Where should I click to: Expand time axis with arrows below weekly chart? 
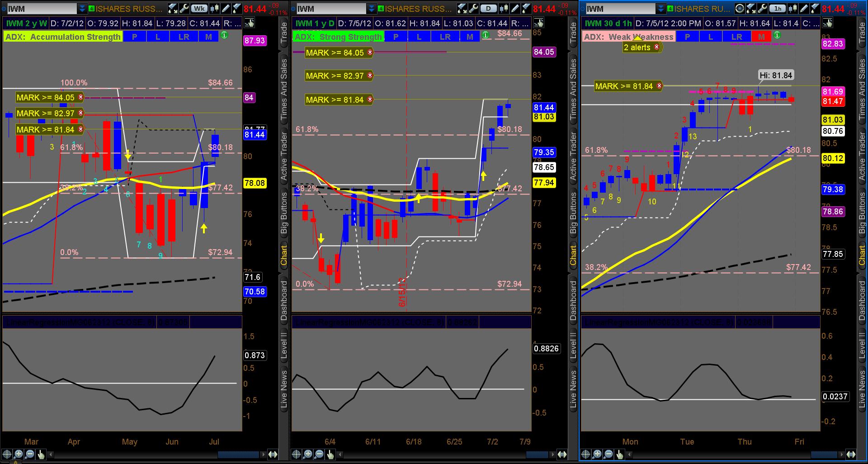pyautogui.click(x=273, y=455)
